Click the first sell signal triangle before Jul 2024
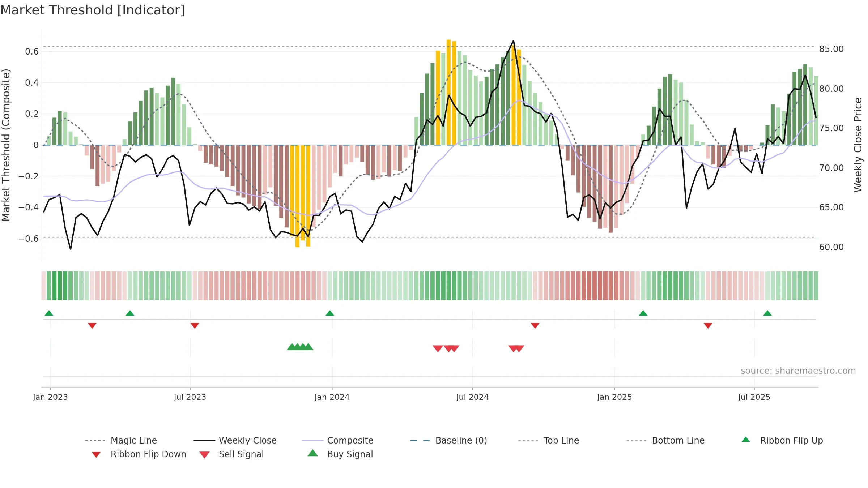Image resolution: width=868 pixels, height=488 pixels. pyautogui.click(x=438, y=349)
